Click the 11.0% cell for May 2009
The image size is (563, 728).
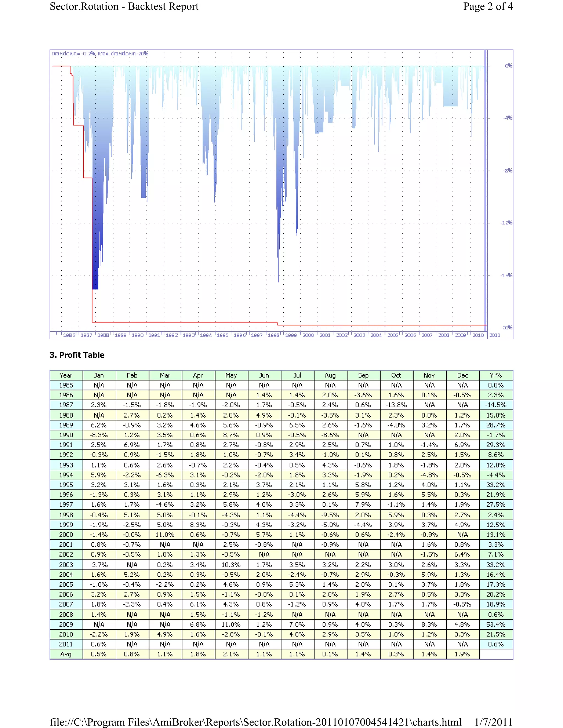coord(231,624)
